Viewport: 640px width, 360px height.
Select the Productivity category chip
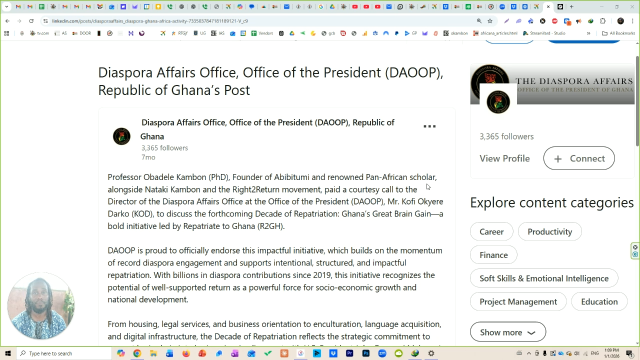click(550, 232)
